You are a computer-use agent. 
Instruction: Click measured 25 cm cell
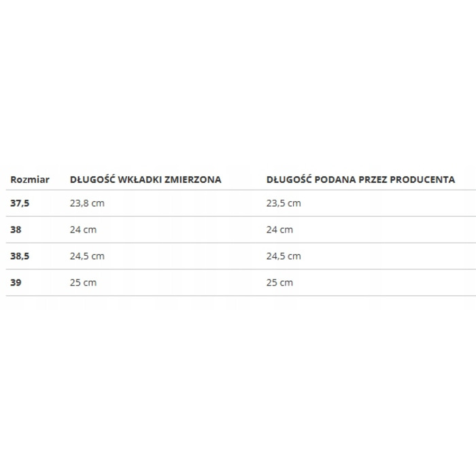(x=83, y=282)
